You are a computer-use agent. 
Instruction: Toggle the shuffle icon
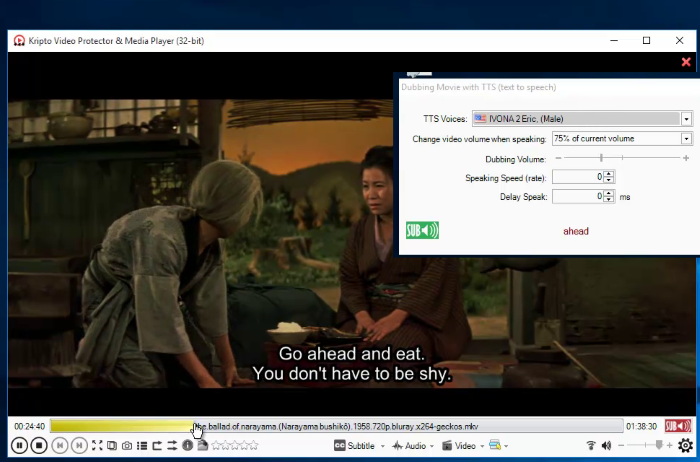pyautogui.click(x=172, y=445)
